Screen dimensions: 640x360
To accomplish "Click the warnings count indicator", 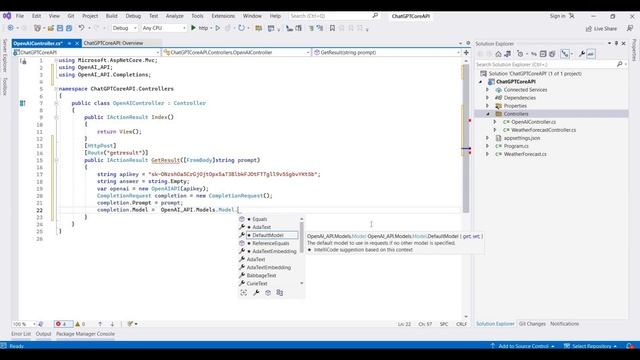I will pos(80,324).
